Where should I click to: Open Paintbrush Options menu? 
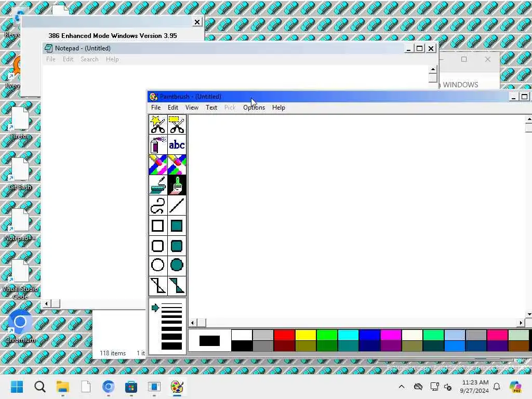coord(254,108)
